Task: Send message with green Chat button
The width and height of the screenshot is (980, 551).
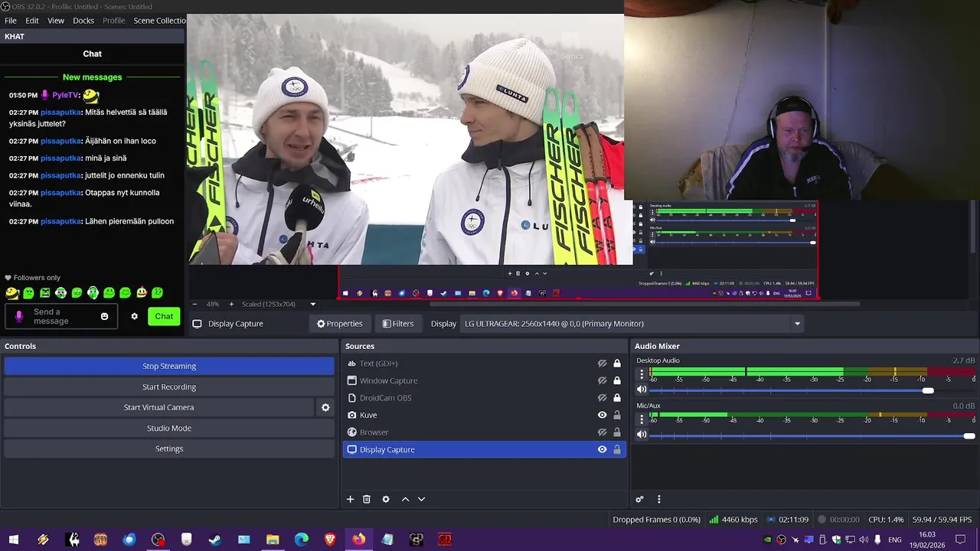Action: (x=164, y=316)
